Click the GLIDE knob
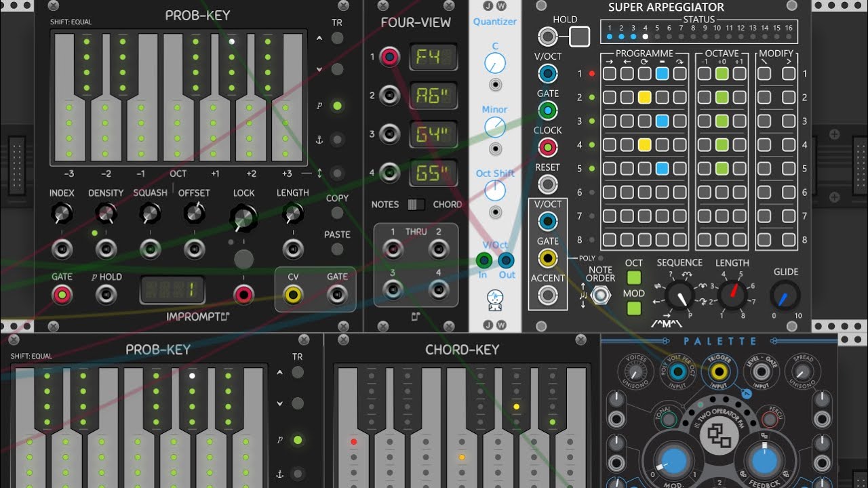 click(x=785, y=296)
